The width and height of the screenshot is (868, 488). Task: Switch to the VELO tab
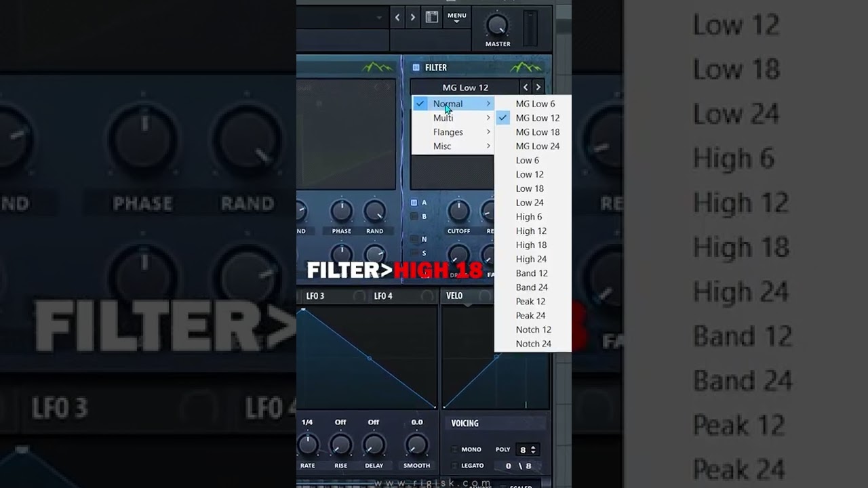(454, 296)
